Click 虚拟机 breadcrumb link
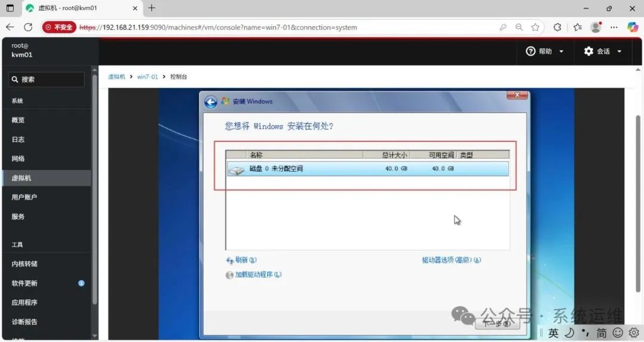This screenshot has height=342, width=644. coord(117,77)
